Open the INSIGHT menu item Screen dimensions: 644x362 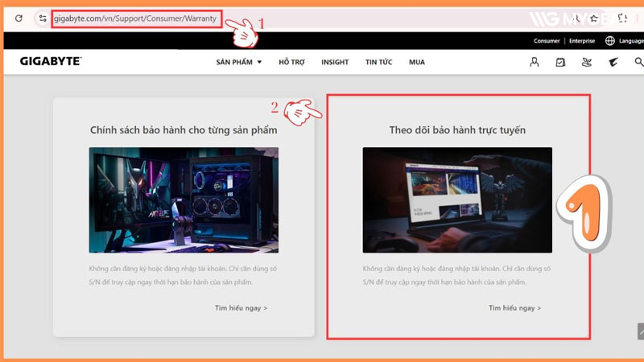335,63
